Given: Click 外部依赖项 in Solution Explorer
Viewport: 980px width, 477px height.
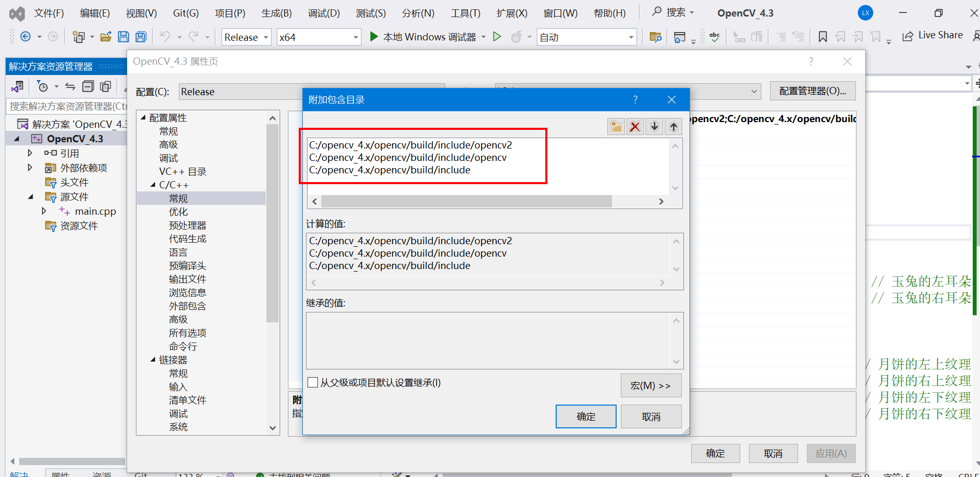Looking at the screenshot, I should click(84, 168).
